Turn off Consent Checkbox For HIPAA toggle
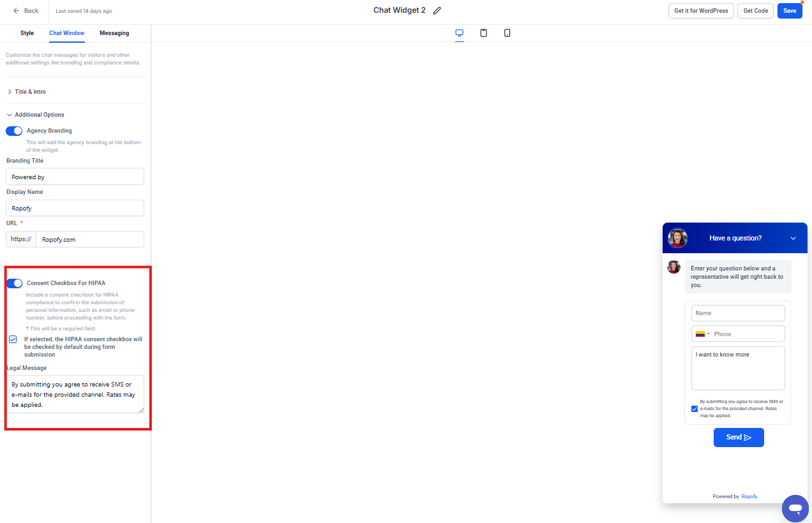The width and height of the screenshot is (812, 523). 14,283
